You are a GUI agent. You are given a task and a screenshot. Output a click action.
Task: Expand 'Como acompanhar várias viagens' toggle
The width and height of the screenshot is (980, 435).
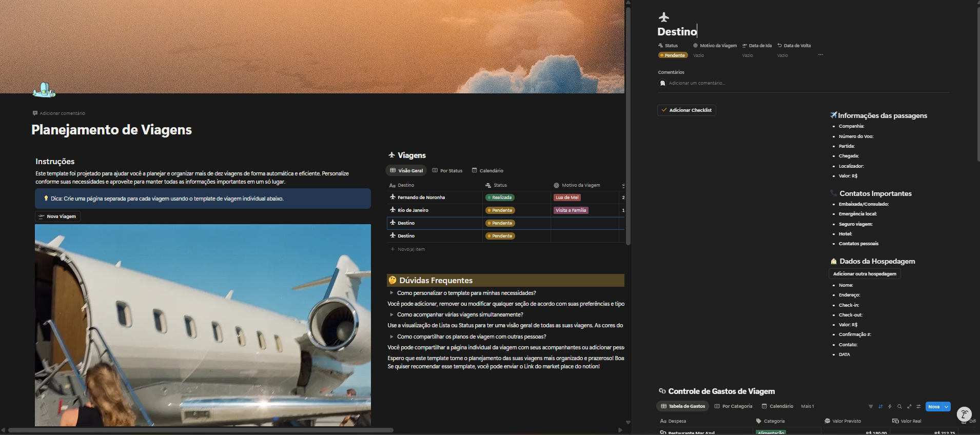(x=391, y=314)
